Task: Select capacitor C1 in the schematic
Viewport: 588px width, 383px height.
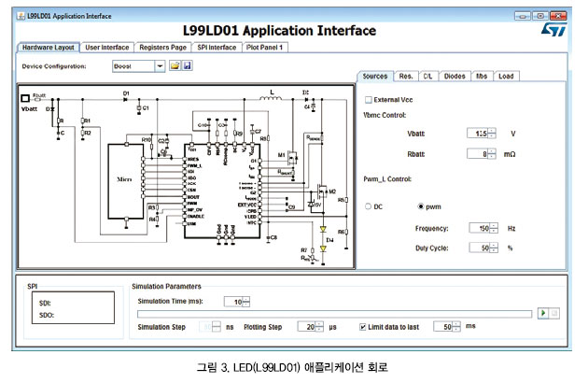Action: [x=139, y=108]
